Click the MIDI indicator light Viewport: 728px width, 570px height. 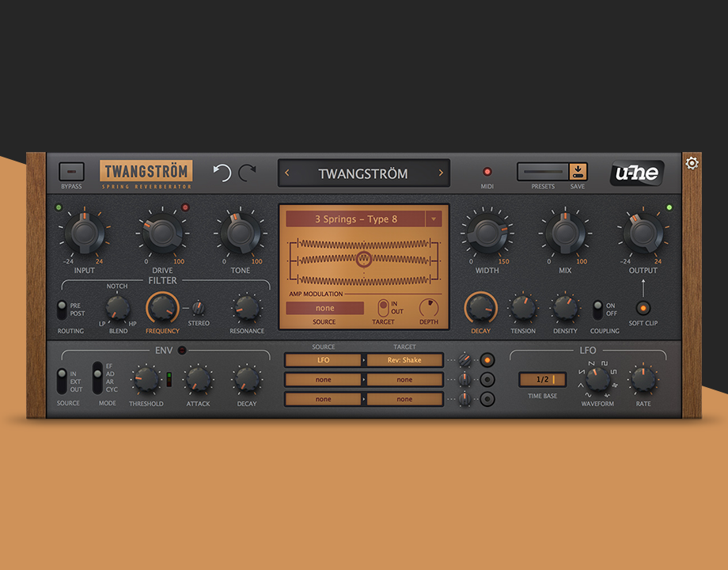(487, 172)
